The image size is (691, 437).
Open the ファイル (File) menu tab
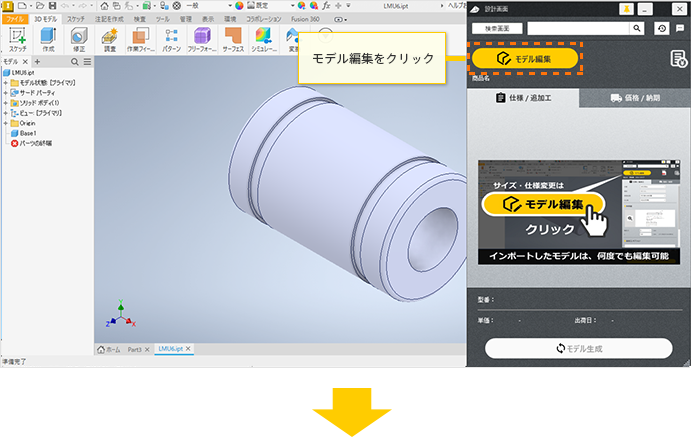click(15, 19)
